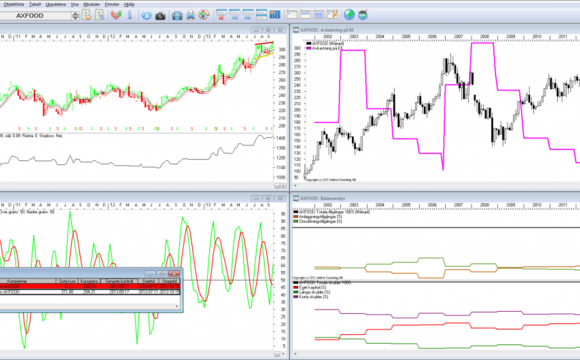Image resolution: width=580 pixels, height=360 pixels.
Task: Select the red highlighted AXFOOD row
Action: (x=90, y=286)
